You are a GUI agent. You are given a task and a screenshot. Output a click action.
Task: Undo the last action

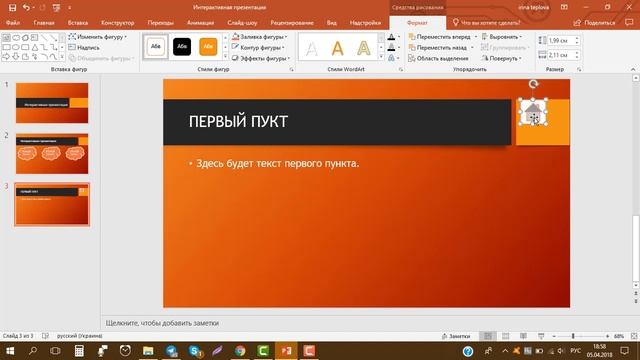[27, 7]
